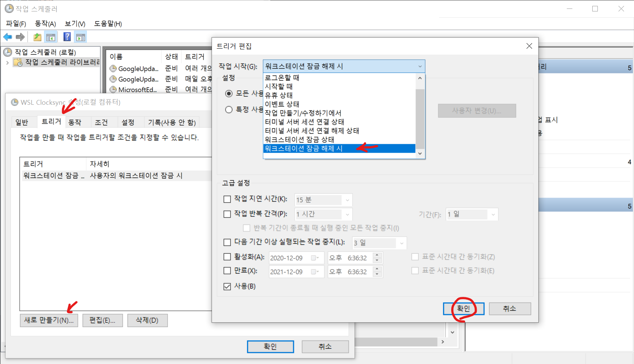Click the dropdown list scrollbar down arrow
The width and height of the screenshot is (634, 364).
pyautogui.click(x=420, y=153)
